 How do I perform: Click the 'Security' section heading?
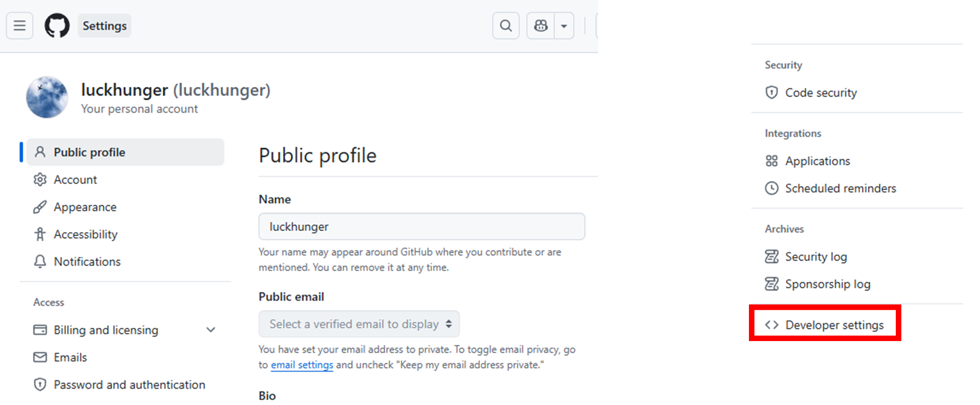coord(783,65)
